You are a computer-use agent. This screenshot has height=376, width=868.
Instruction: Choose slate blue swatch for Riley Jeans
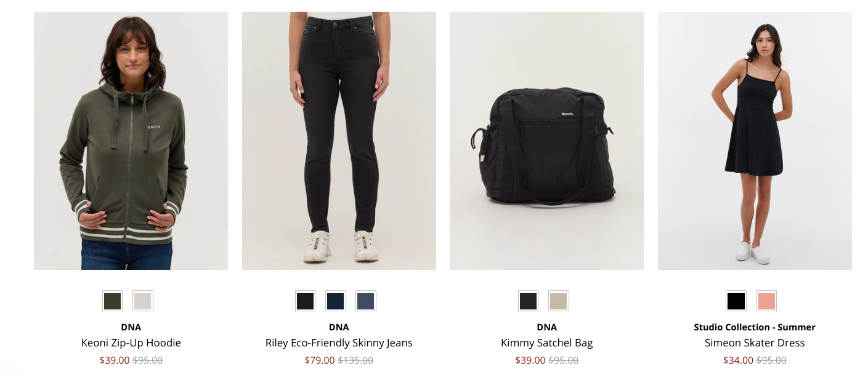pyautogui.click(x=366, y=301)
